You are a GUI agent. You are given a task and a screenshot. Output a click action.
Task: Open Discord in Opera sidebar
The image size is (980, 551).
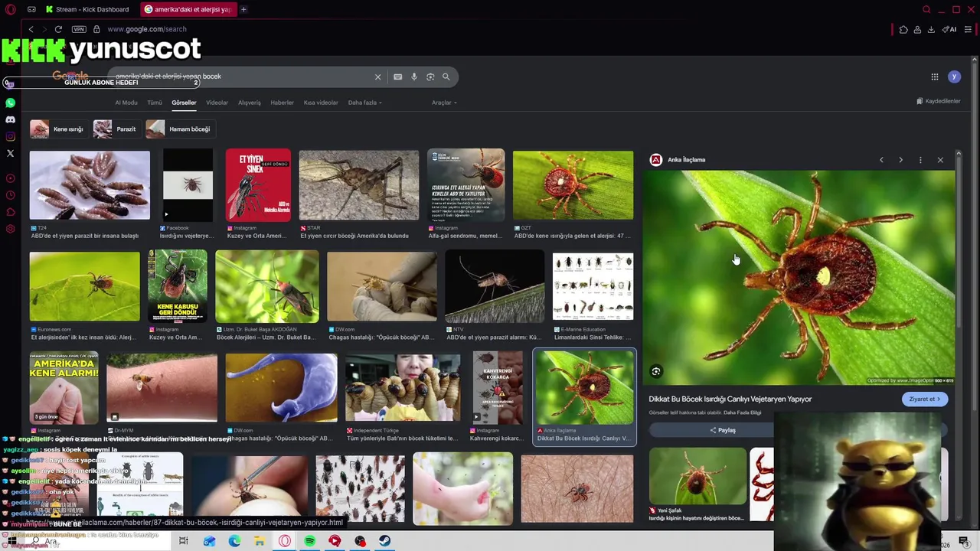[10, 119]
